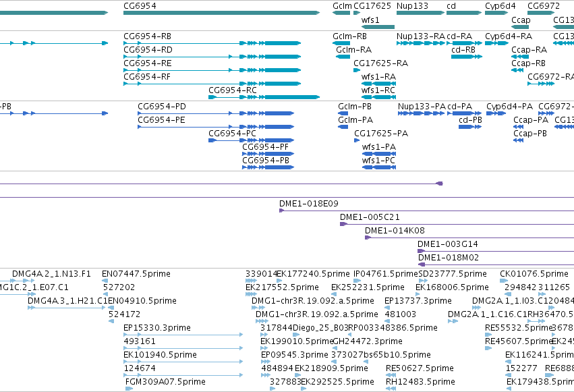
Task: Select the Gclm-PB protein label
Action: click(355, 107)
